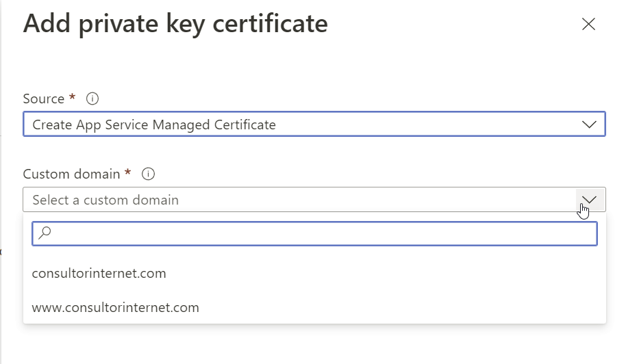Click the red asterisk next to Custom domain
The image size is (626, 364).
click(128, 172)
